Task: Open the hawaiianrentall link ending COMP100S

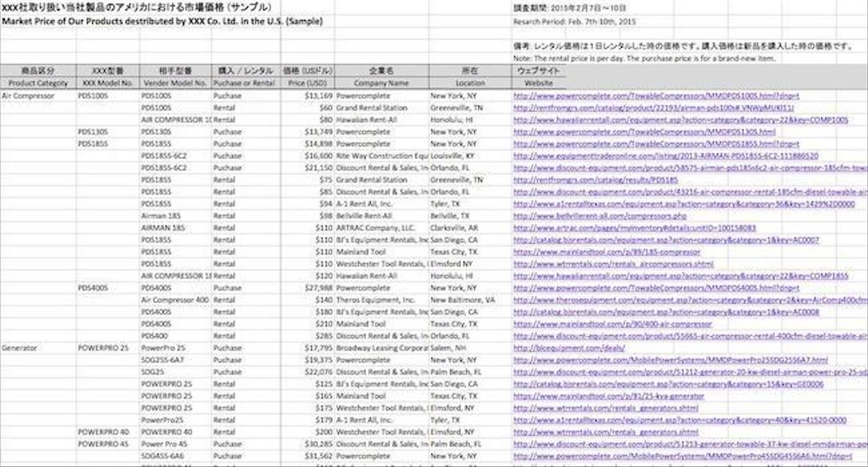Action: pyautogui.click(x=680, y=120)
